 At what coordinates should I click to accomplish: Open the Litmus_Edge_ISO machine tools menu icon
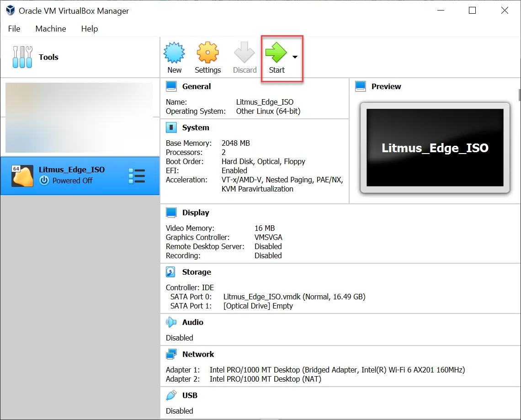137,176
